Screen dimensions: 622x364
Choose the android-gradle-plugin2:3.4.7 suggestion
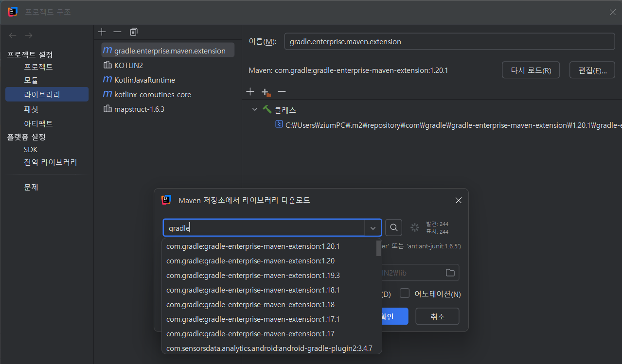[x=269, y=348]
